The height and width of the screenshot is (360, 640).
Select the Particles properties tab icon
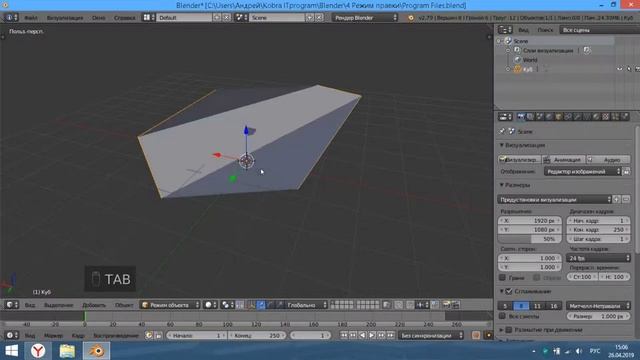615,117
